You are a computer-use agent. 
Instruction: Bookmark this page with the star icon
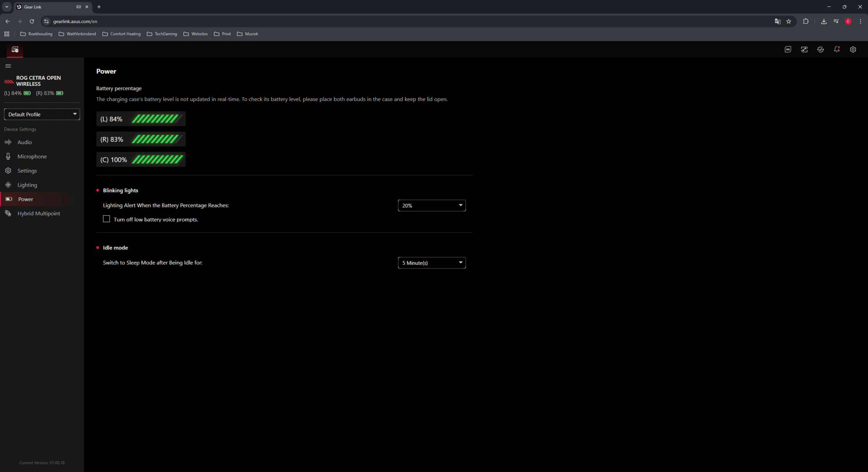tap(789, 21)
